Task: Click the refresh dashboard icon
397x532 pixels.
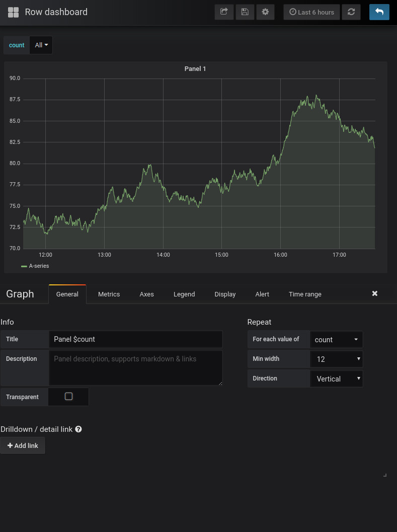Action: 351,12
